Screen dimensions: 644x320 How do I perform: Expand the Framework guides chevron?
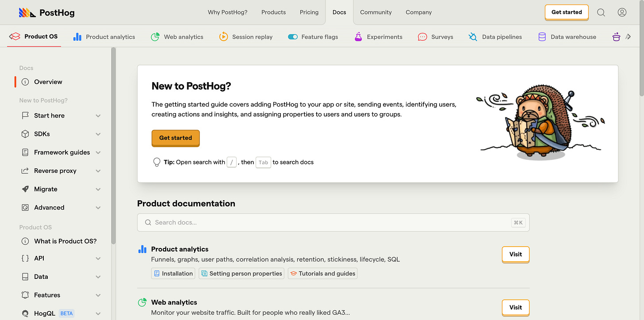tap(98, 152)
